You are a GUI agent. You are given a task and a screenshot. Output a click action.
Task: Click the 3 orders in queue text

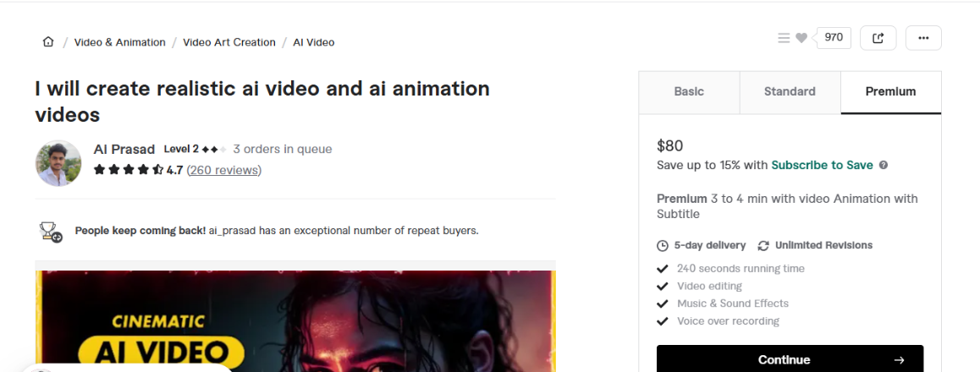[283, 149]
